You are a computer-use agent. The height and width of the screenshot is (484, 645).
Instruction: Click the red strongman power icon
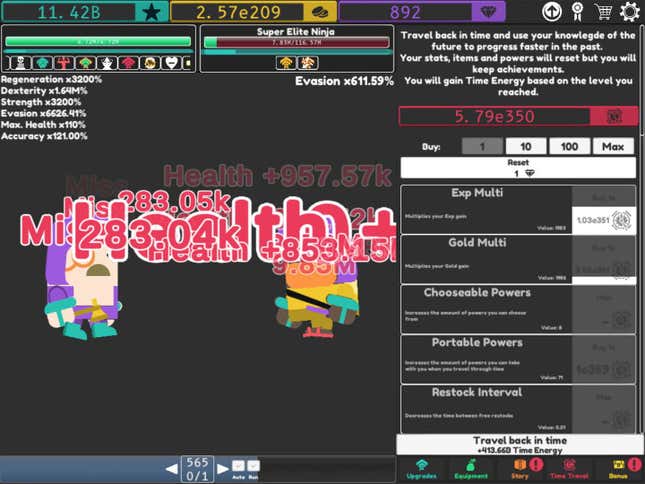64,63
